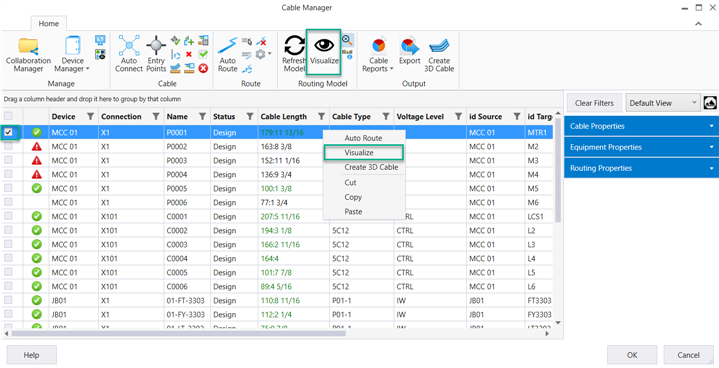Check the P0002 row checkbox
This screenshot has height=368, width=719.
point(8,147)
